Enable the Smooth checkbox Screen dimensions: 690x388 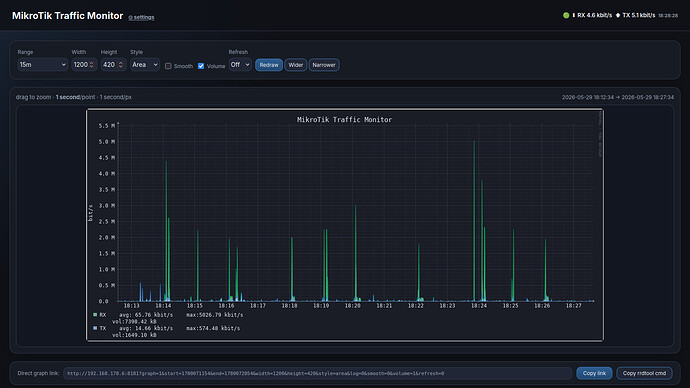[x=168, y=66]
